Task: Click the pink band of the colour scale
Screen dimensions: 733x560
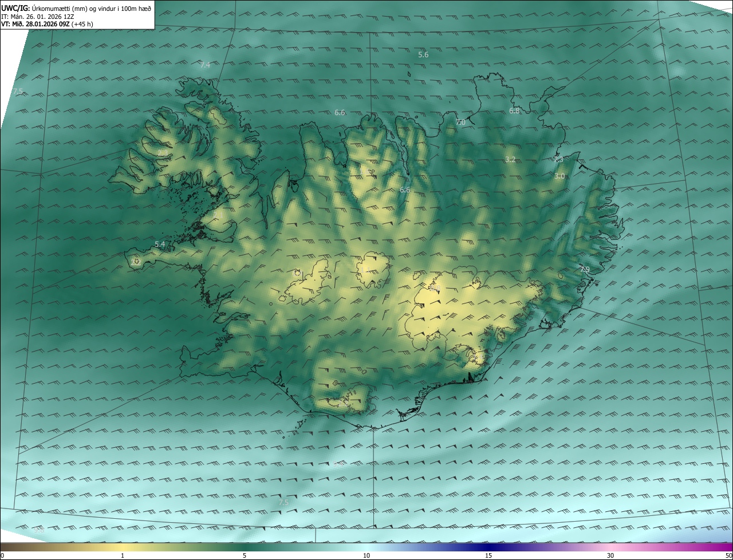Action: pyautogui.click(x=610, y=547)
